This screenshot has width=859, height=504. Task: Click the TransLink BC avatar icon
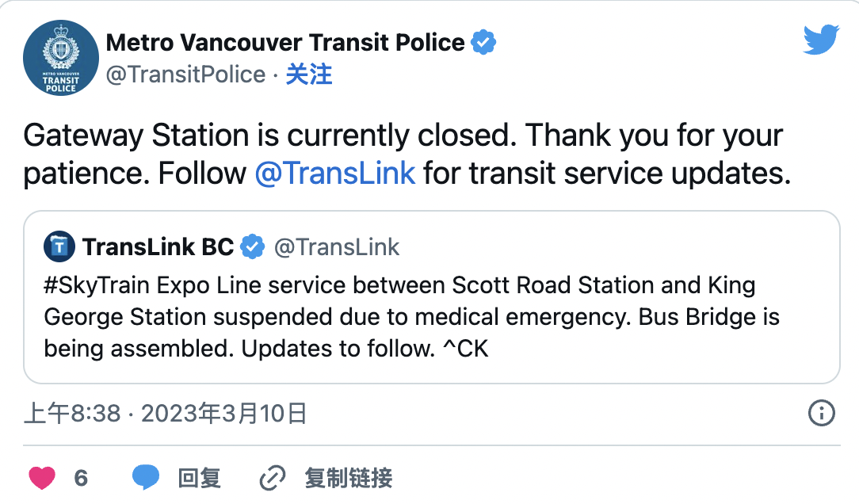[59, 246]
